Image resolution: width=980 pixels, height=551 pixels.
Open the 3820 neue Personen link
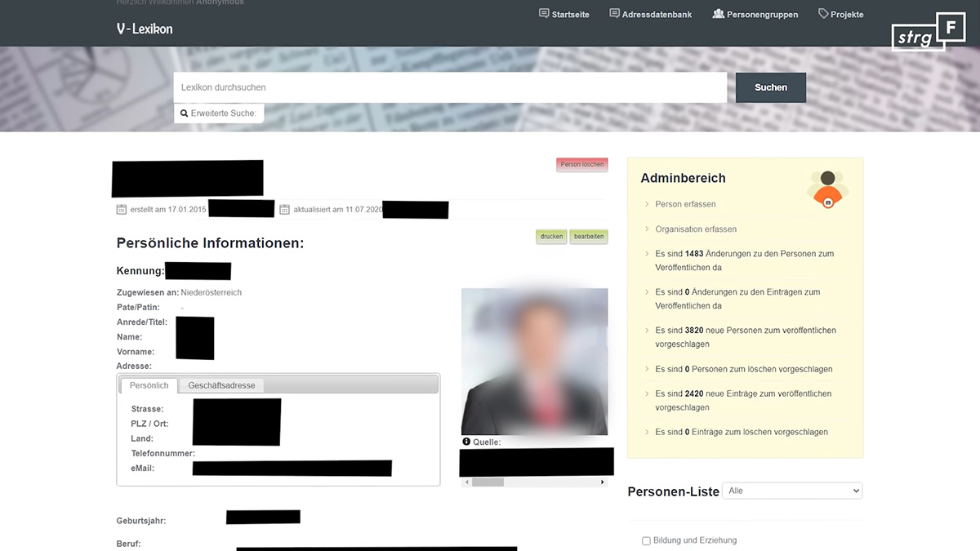(x=746, y=337)
